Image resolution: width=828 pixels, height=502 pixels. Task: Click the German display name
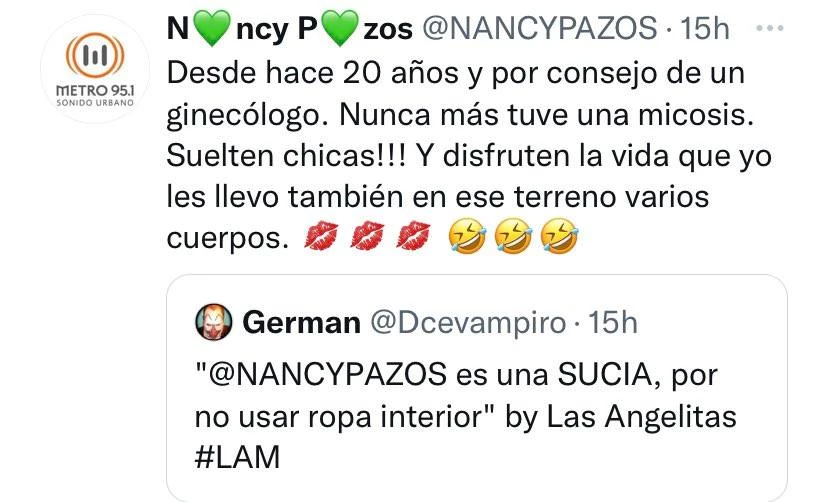coord(302,323)
